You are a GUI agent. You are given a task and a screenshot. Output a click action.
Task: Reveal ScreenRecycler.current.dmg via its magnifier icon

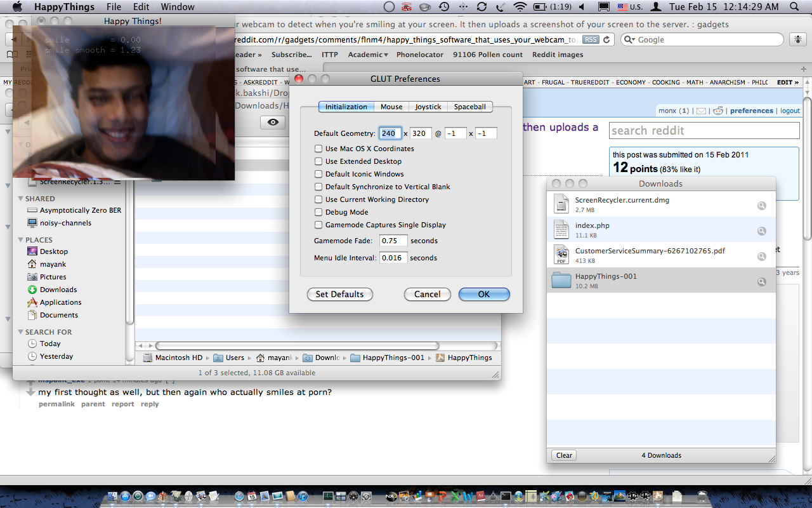761,206
